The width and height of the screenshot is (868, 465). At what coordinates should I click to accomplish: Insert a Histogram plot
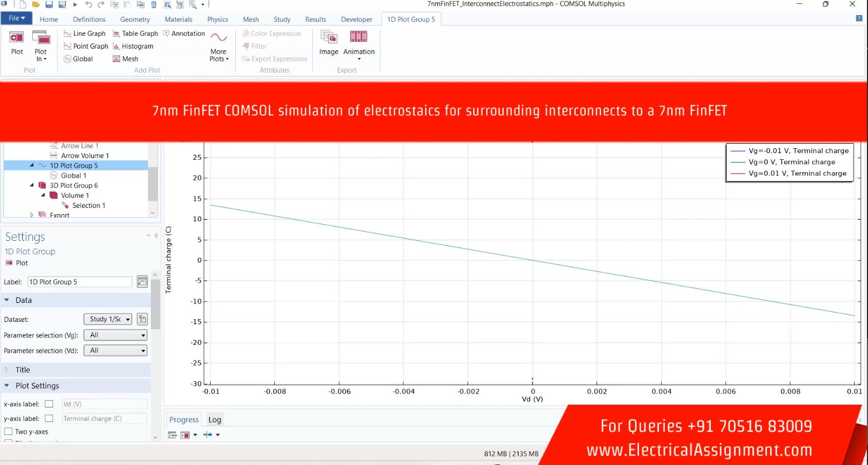[133, 46]
